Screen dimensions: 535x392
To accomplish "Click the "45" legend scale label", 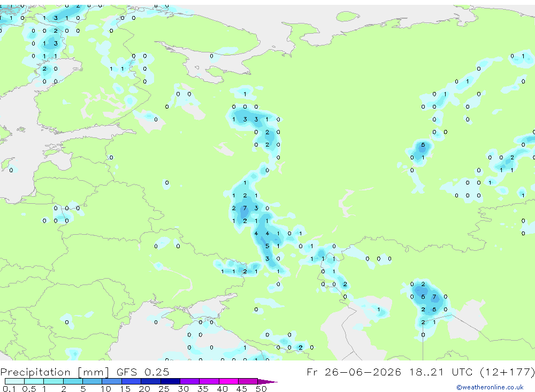I will 242,389.
